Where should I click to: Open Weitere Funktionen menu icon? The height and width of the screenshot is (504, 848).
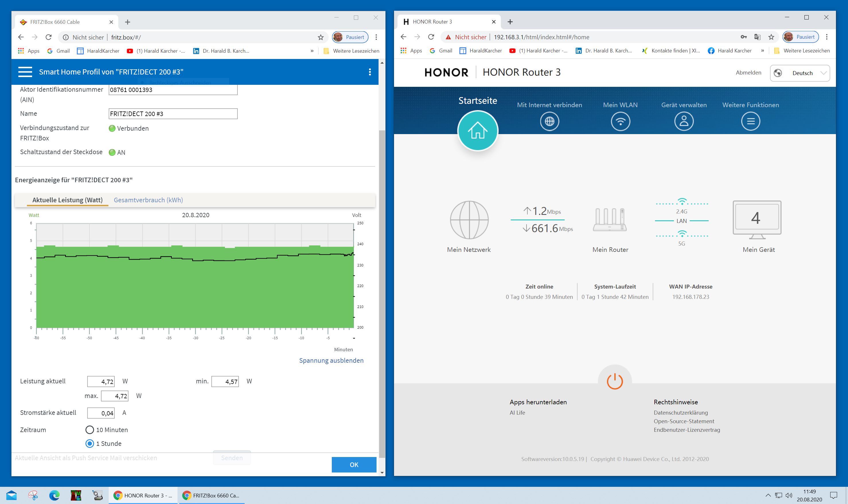(x=750, y=121)
